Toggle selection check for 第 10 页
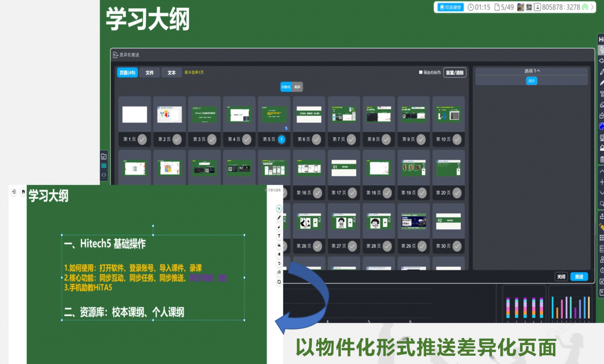Screen dimensions: 604x364 [x=457, y=140]
